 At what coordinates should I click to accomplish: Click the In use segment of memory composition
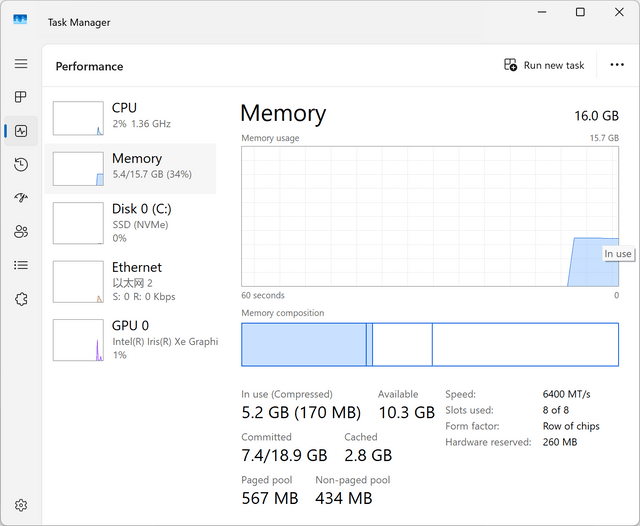pos(304,344)
